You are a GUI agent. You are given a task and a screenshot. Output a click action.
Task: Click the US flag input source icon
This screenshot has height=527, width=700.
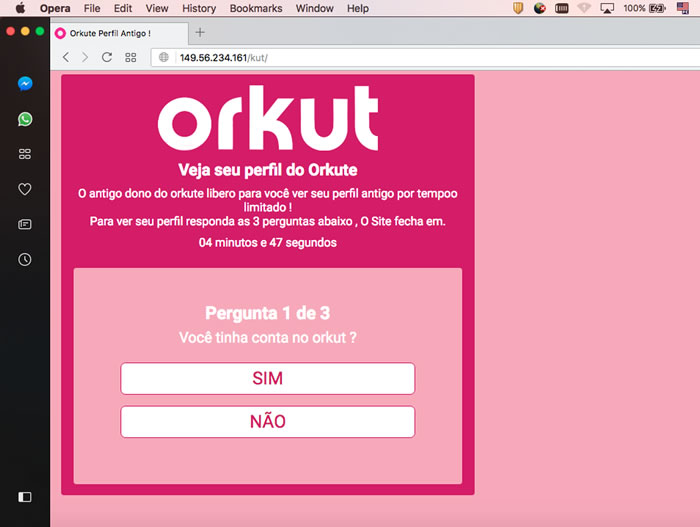[683, 8]
